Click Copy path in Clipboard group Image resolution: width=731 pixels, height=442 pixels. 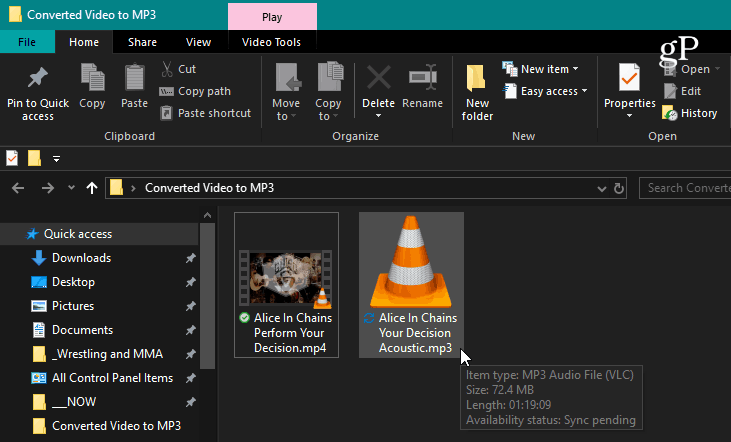195,91
